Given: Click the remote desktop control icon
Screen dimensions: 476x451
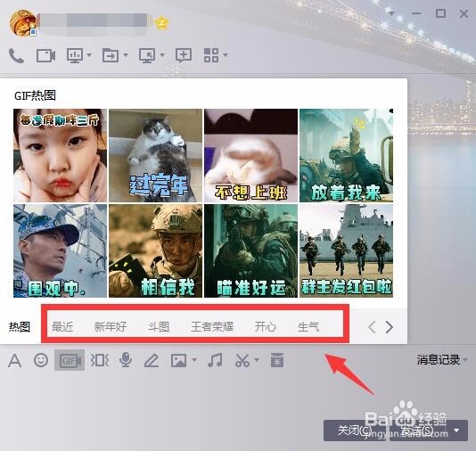Looking at the screenshot, I should pyautogui.click(x=147, y=56).
